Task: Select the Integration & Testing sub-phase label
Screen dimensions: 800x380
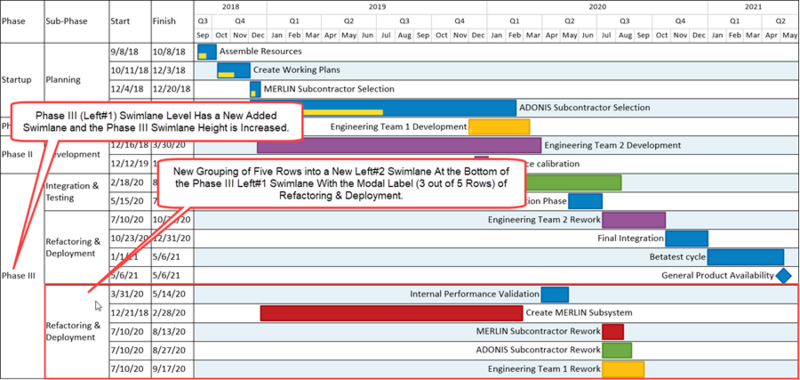Action: [72, 192]
